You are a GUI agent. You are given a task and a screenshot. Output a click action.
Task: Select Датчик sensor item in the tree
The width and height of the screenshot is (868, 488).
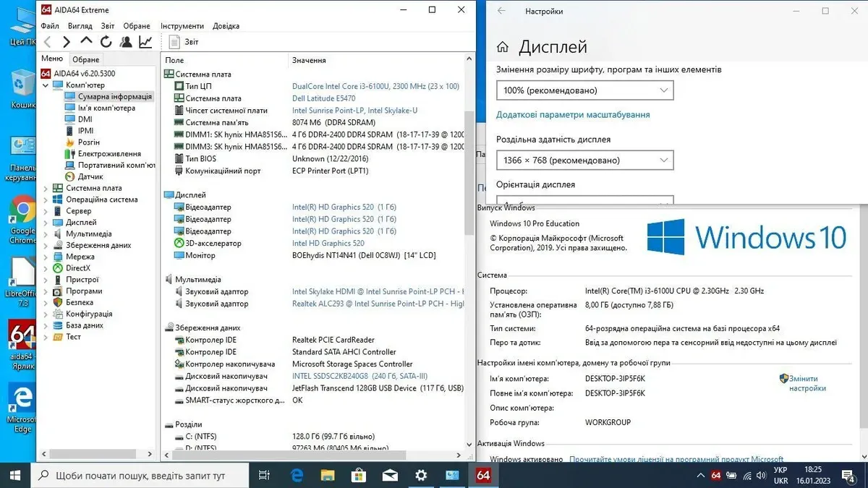[90, 176]
